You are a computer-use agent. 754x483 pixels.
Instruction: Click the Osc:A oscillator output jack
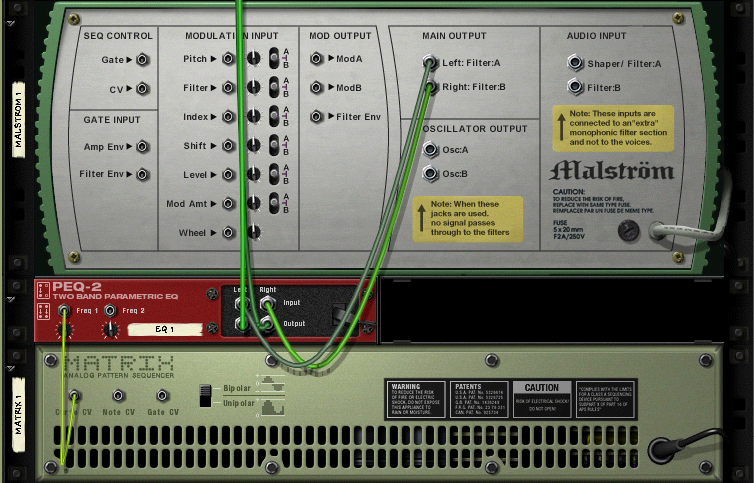point(431,151)
